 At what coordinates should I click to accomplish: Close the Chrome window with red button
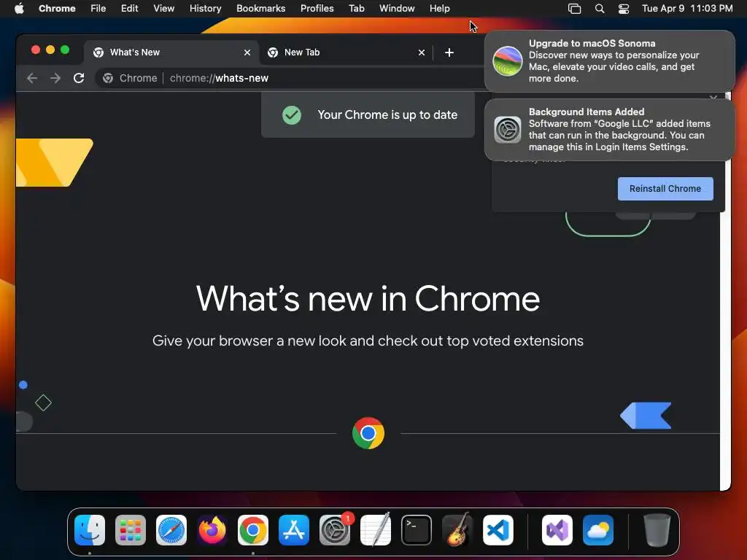tap(36, 50)
